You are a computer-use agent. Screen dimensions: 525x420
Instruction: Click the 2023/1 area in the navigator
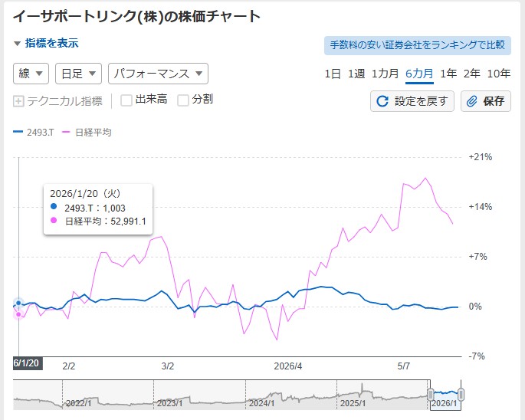click(170, 403)
